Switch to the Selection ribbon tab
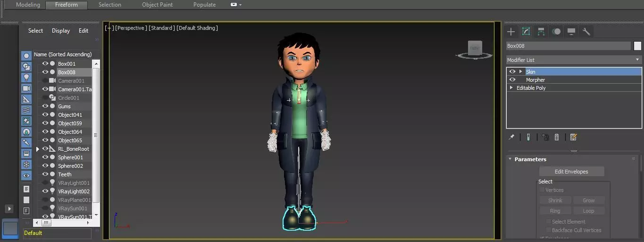Image resolution: width=644 pixels, height=242 pixels. click(x=110, y=5)
